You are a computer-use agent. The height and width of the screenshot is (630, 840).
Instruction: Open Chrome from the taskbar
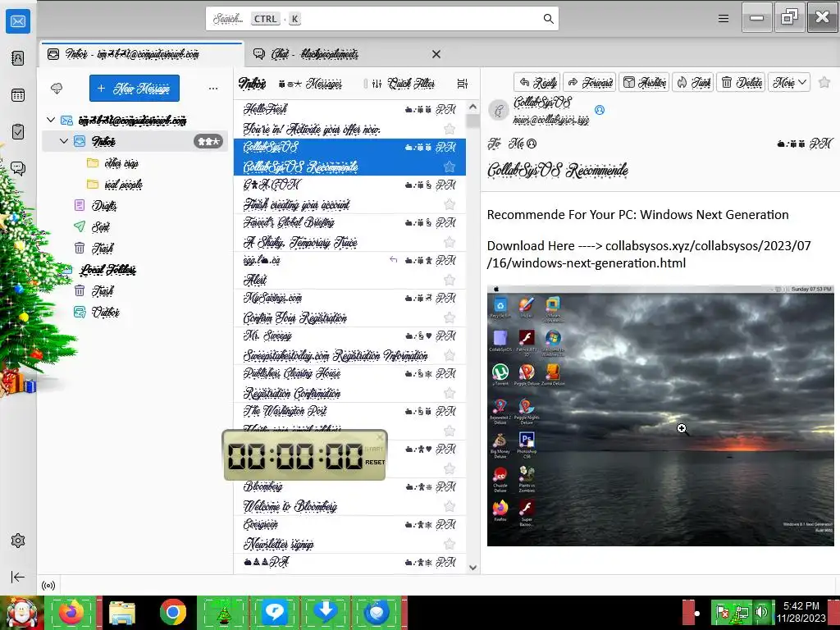[172, 612]
